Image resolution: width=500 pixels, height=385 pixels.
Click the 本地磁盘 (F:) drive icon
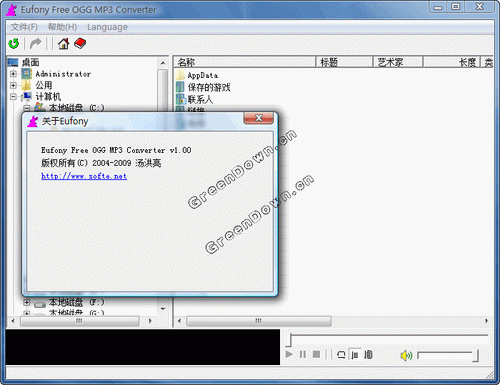(x=40, y=303)
